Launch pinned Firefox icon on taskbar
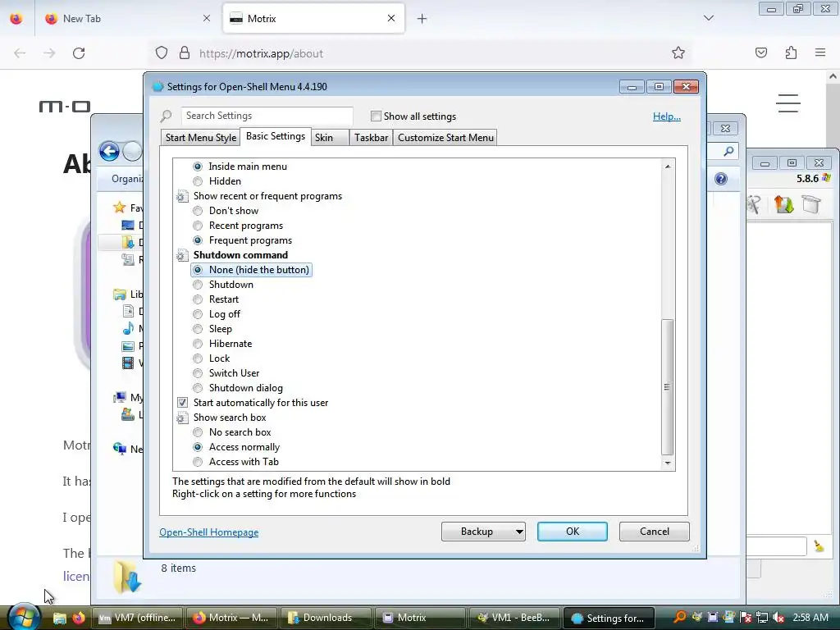 tap(79, 618)
